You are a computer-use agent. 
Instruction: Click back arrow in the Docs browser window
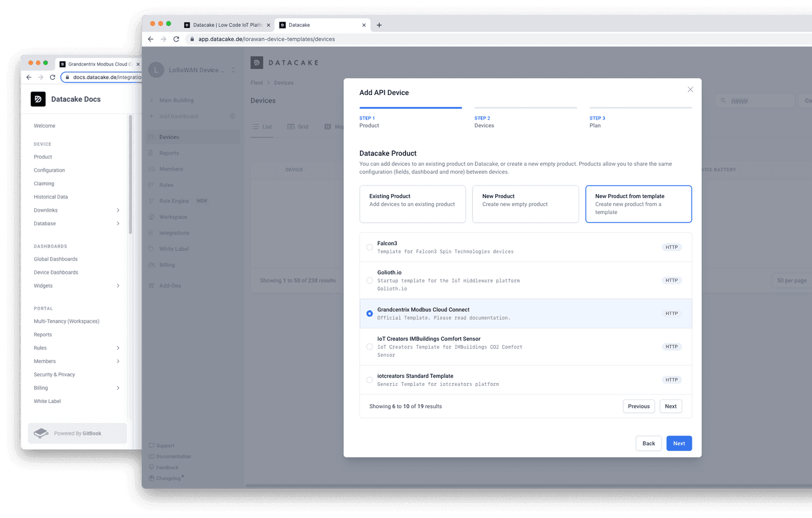coord(29,77)
